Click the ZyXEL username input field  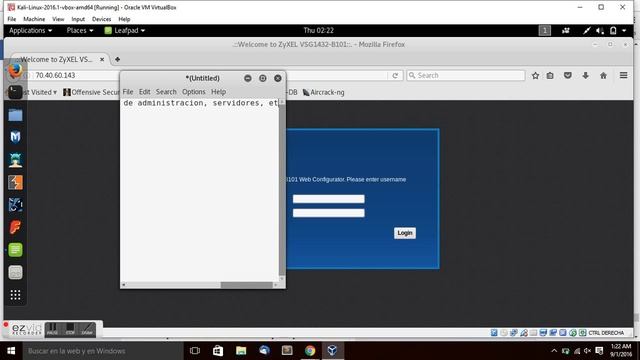point(329,199)
